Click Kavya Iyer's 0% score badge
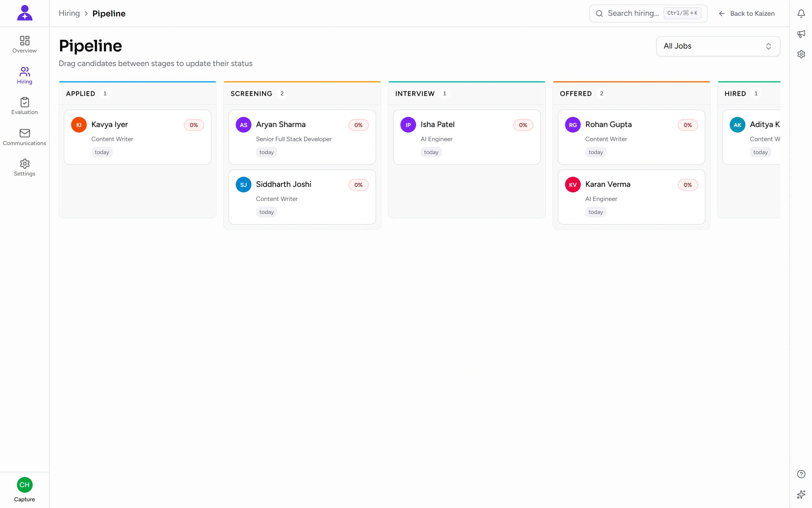Viewport: 812px width, 508px height. [x=194, y=125]
